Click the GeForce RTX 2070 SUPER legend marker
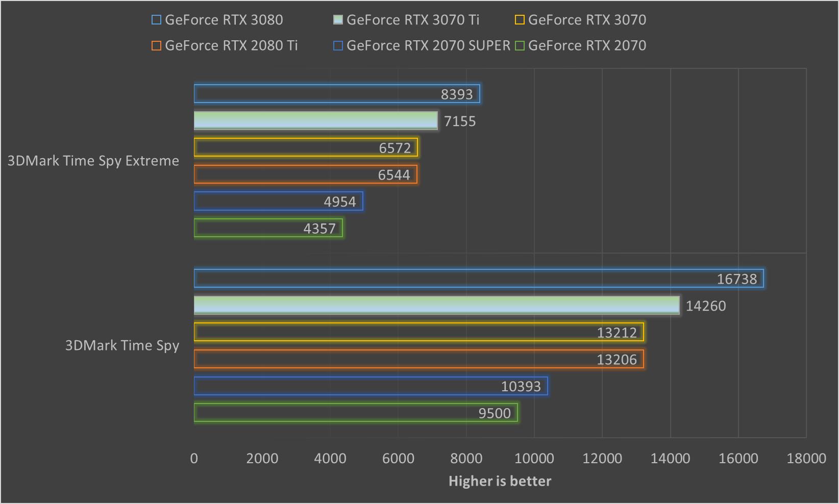Image resolution: width=839 pixels, height=504 pixels. [x=338, y=45]
